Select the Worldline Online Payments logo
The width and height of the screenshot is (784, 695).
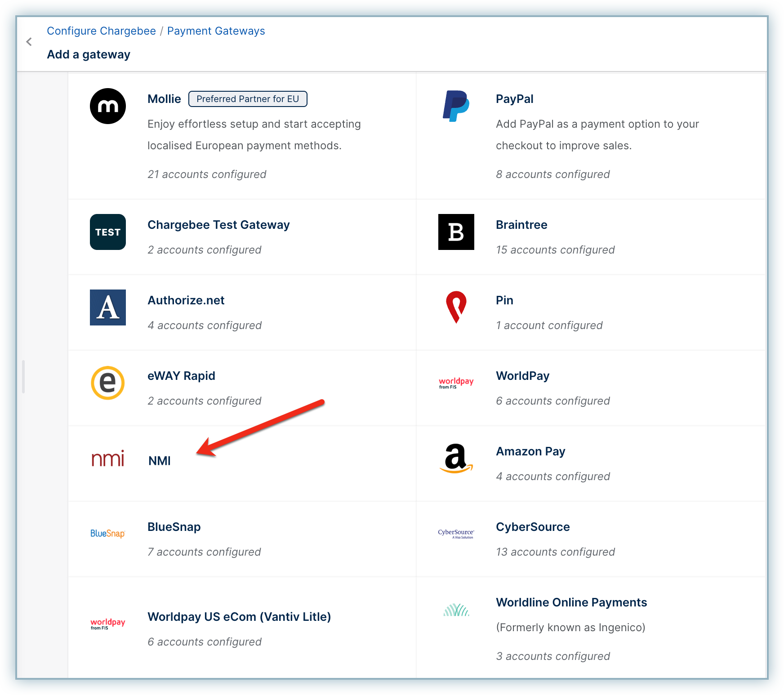[456, 610]
